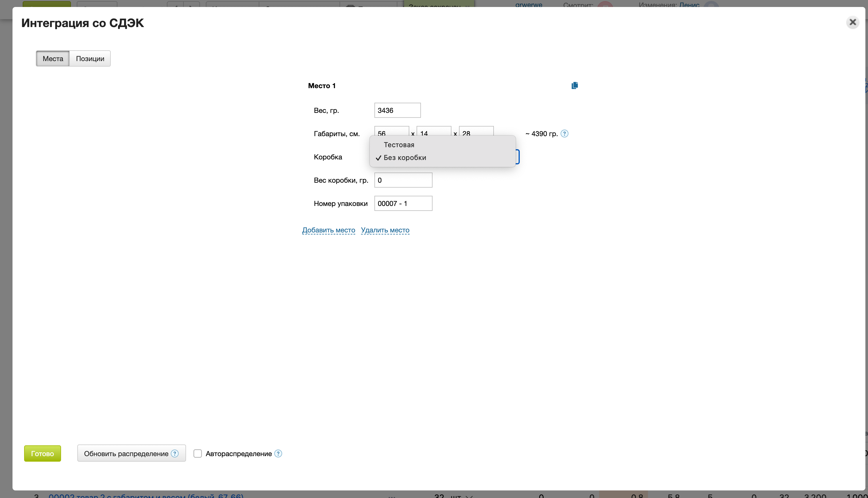Click the Удалить место link
The image size is (868, 498).
tap(385, 230)
